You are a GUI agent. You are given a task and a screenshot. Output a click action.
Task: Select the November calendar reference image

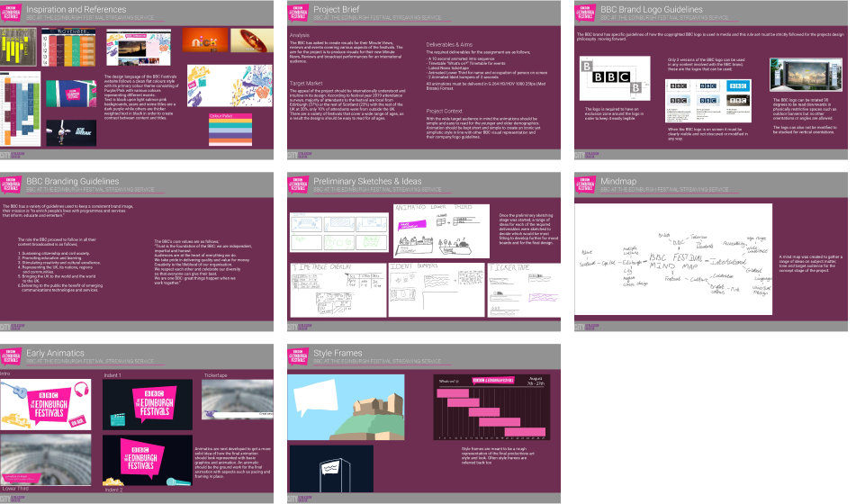point(68,48)
